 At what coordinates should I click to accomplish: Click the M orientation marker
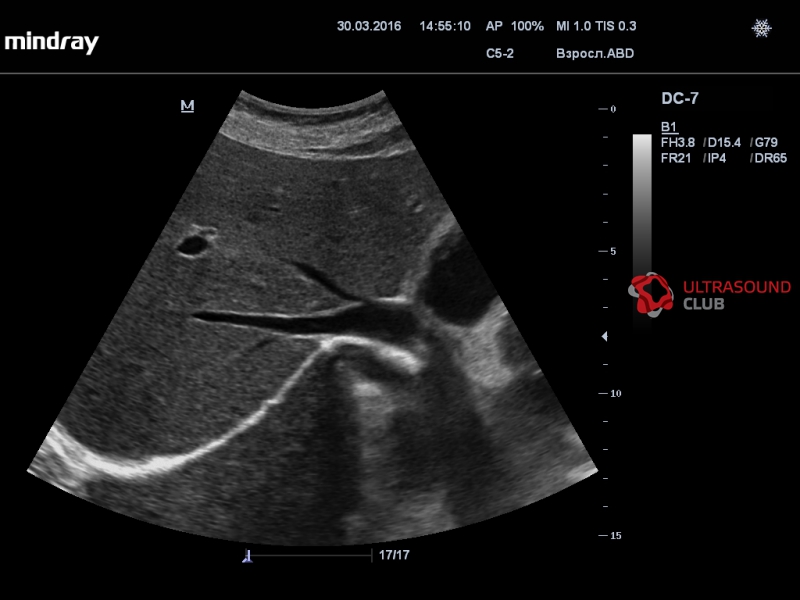pos(187,106)
